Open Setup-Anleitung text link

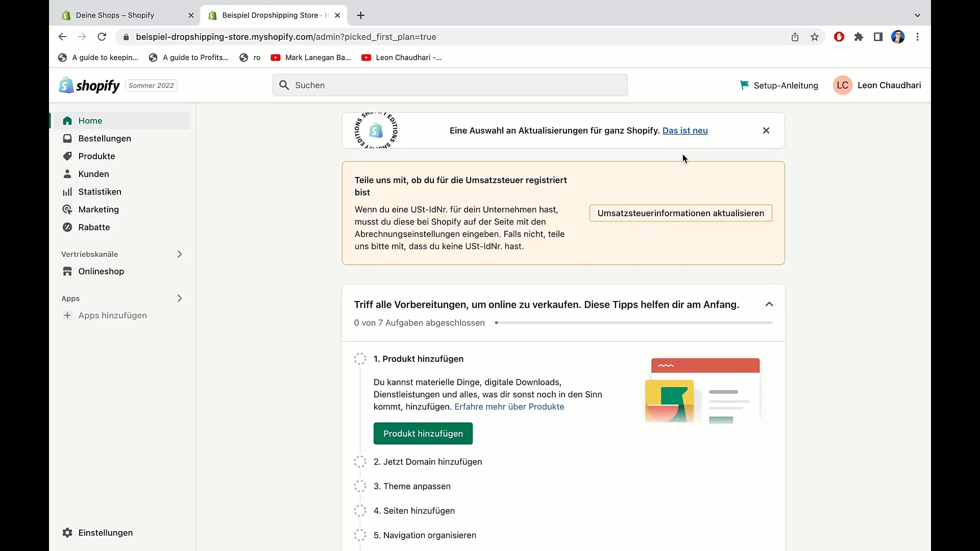tap(786, 86)
